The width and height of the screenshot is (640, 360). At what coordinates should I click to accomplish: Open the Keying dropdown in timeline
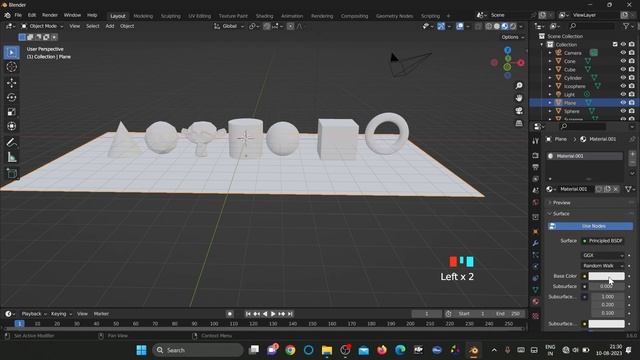tap(61, 314)
